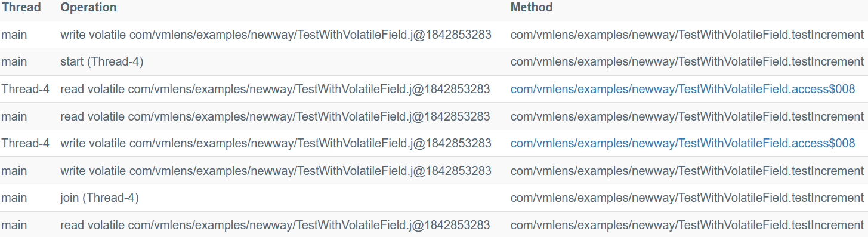The image size is (868, 237).
Task: Click the Method column header
Action: (x=532, y=8)
